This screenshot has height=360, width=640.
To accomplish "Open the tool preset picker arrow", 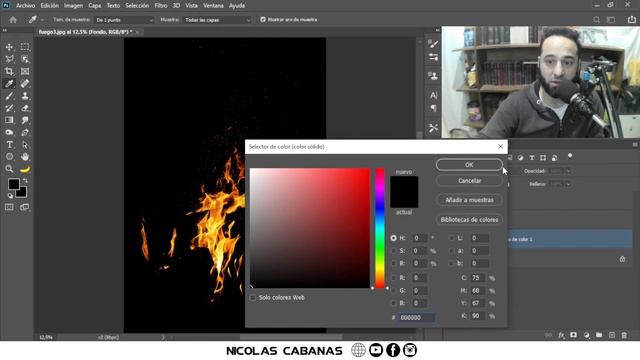I will [42, 20].
